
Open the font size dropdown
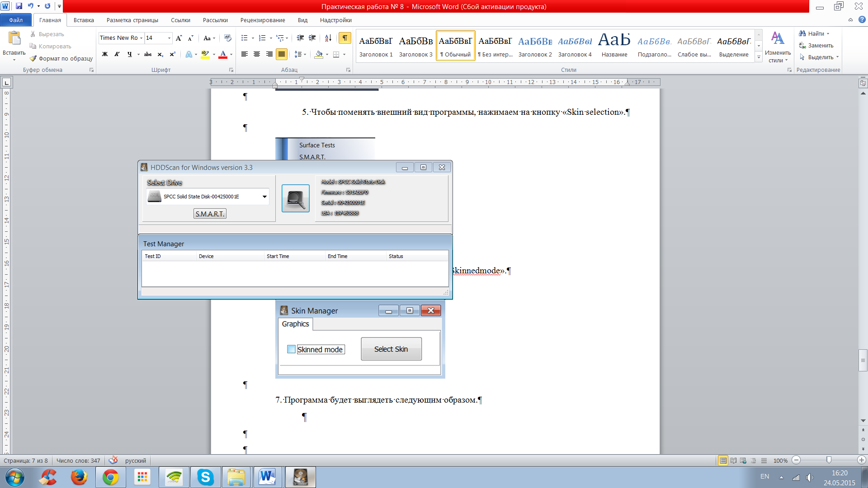(170, 38)
